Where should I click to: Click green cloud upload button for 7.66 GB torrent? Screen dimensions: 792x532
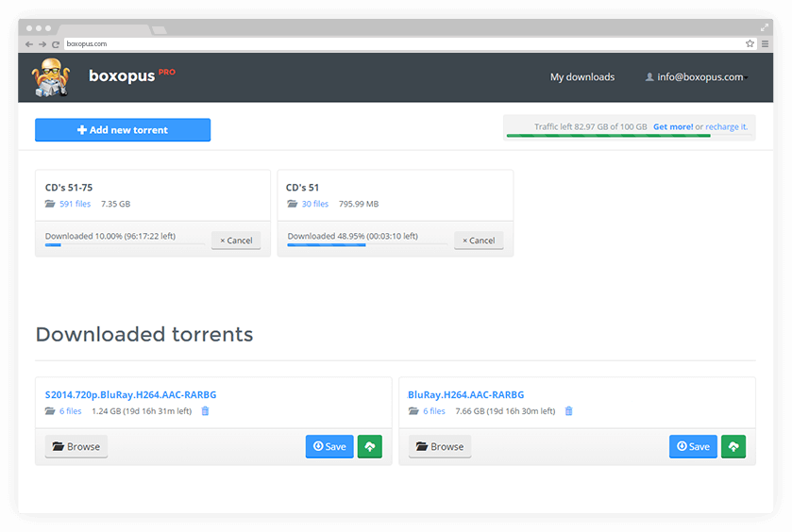point(733,446)
